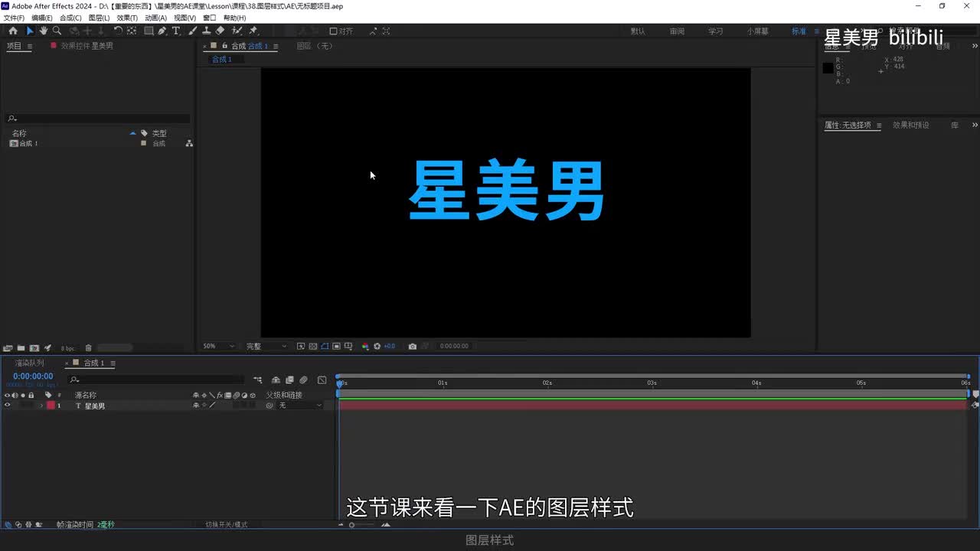The height and width of the screenshot is (551, 980).
Task: Click the Project panel search field
Action: [98, 119]
